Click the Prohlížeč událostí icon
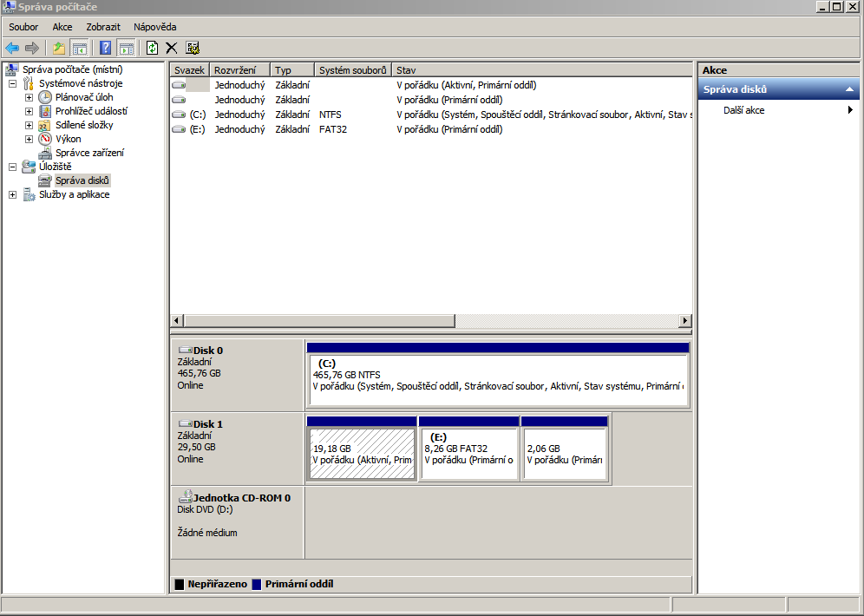The width and height of the screenshot is (864, 616). coord(45,111)
